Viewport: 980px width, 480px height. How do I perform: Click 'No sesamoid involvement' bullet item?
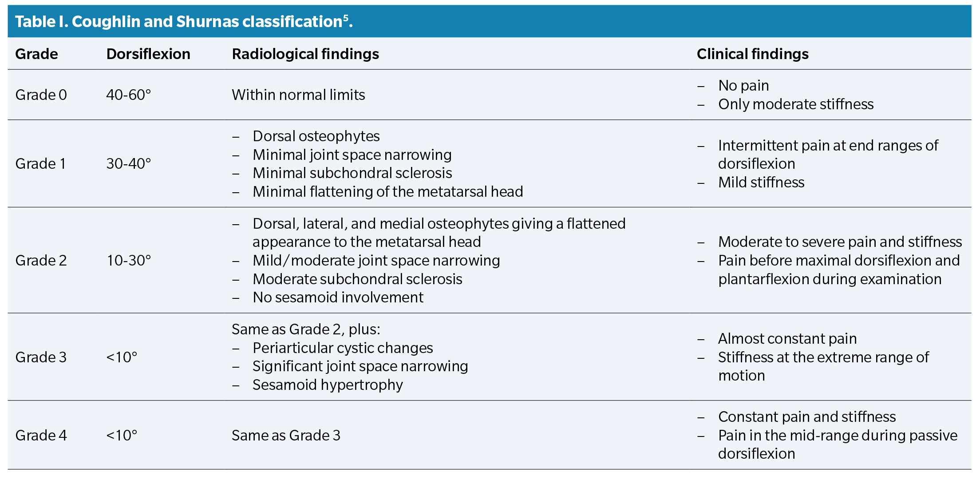click(x=338, y=298)
